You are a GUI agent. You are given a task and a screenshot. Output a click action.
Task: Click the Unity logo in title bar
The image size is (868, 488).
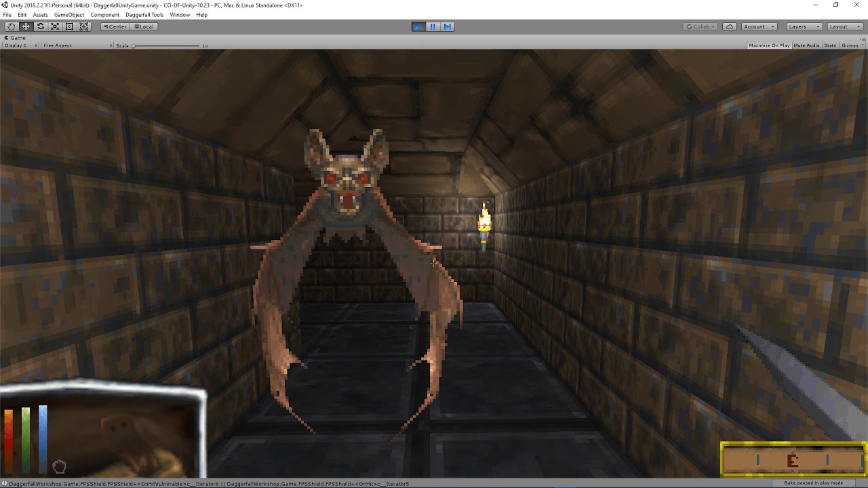pyautogui.click(x=5, y=5)
